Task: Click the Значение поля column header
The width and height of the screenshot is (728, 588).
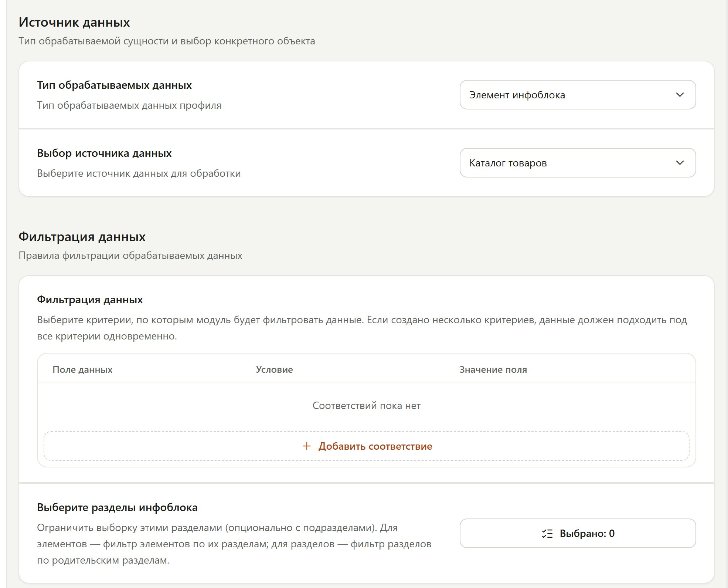Action: point(493,369)
